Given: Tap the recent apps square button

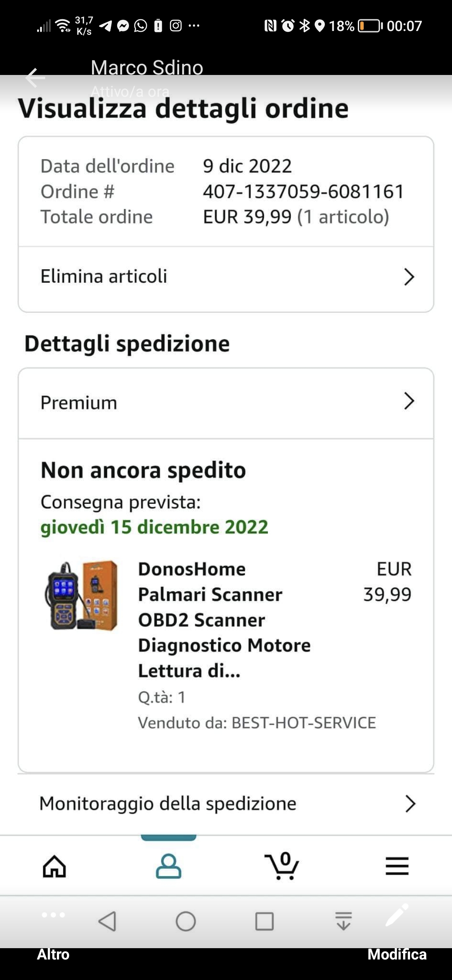Looking at the screenshot, I should (x=265, y=921).
